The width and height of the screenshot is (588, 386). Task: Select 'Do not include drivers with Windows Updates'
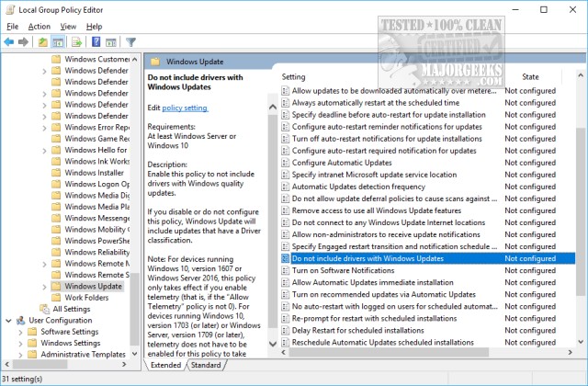428,258
